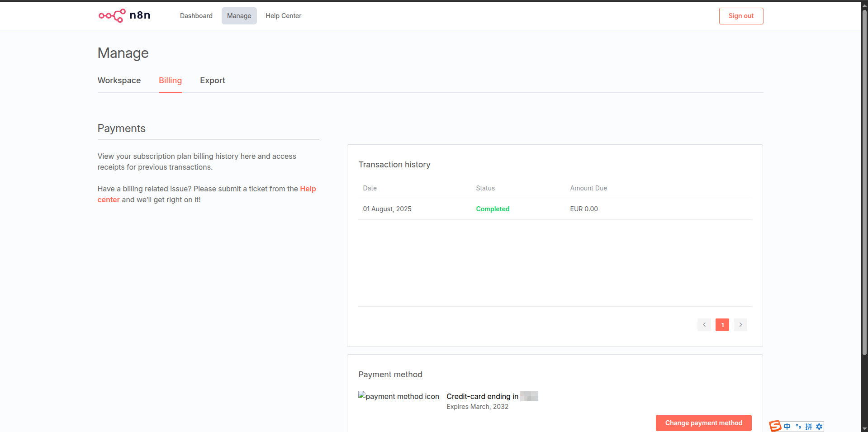Open Sogou input method settings gear

[819, 427]
